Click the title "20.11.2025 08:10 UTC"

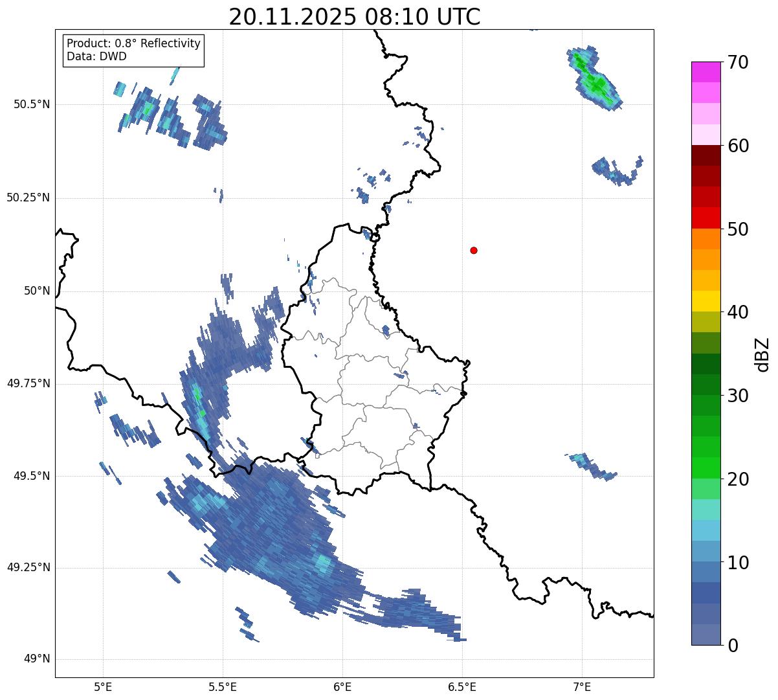click(355, 17)
